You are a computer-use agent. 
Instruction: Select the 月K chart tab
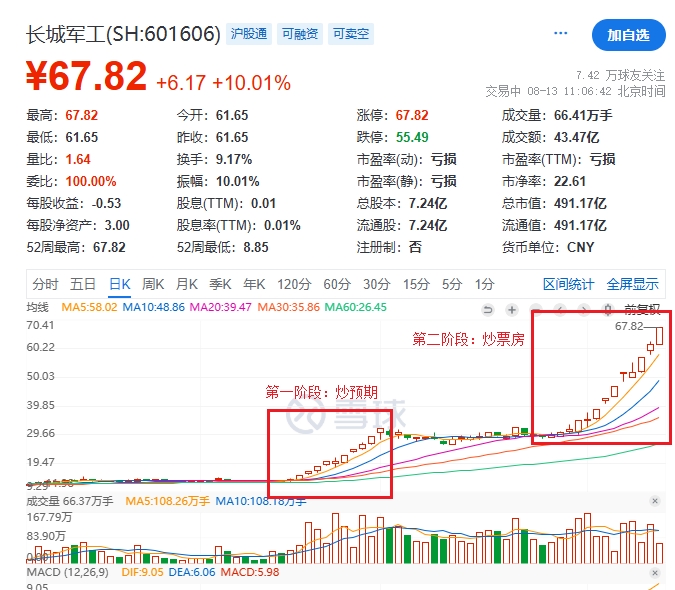pos(186,284)
